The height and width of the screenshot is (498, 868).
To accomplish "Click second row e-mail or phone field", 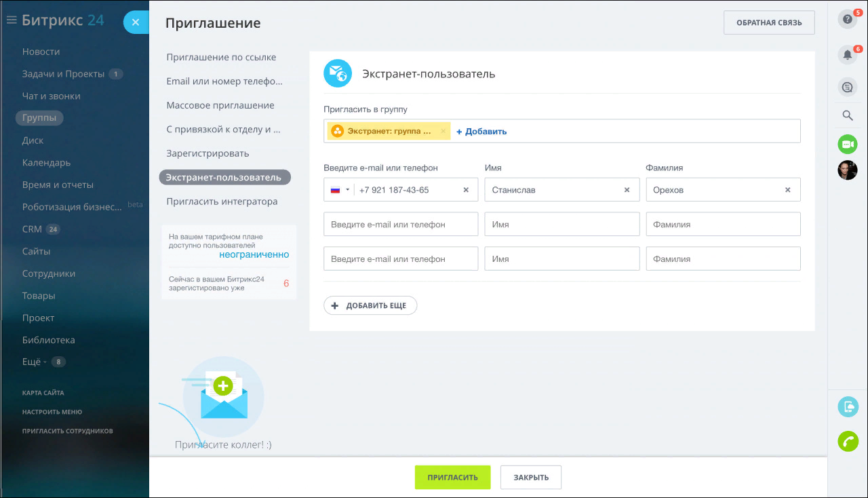I will pos(401,225).
